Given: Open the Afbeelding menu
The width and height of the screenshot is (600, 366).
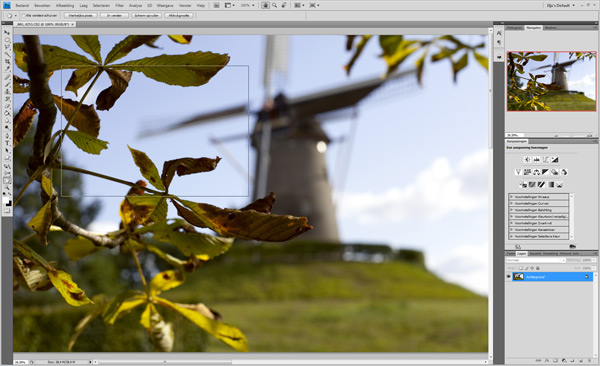Looking at the screenshot, I should (65, 5).
